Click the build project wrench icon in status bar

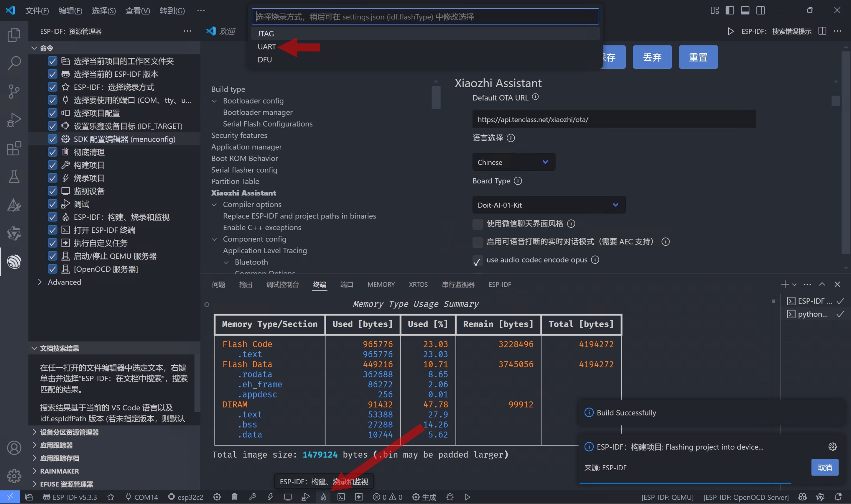(252, 497)
